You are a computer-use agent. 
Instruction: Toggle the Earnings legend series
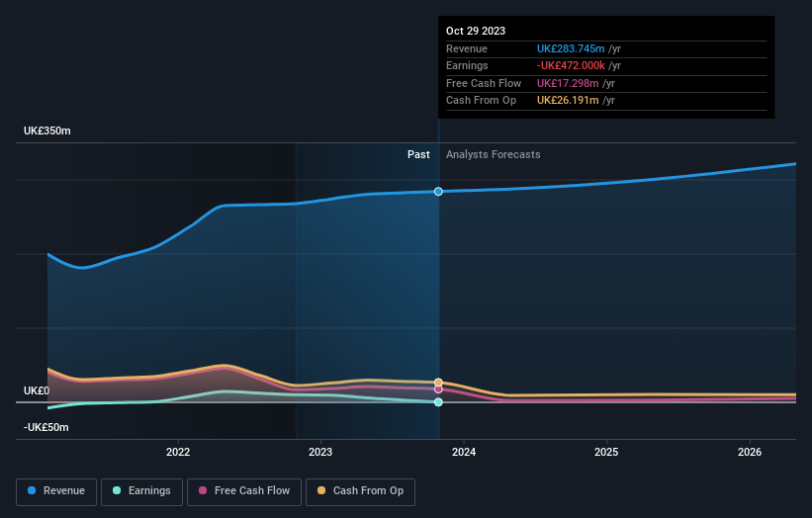tap(141, 491)
